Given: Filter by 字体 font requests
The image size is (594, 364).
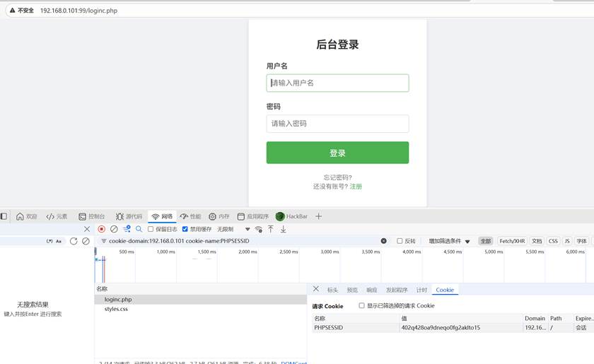Looking at the screenshot, I should click(581, 241).
